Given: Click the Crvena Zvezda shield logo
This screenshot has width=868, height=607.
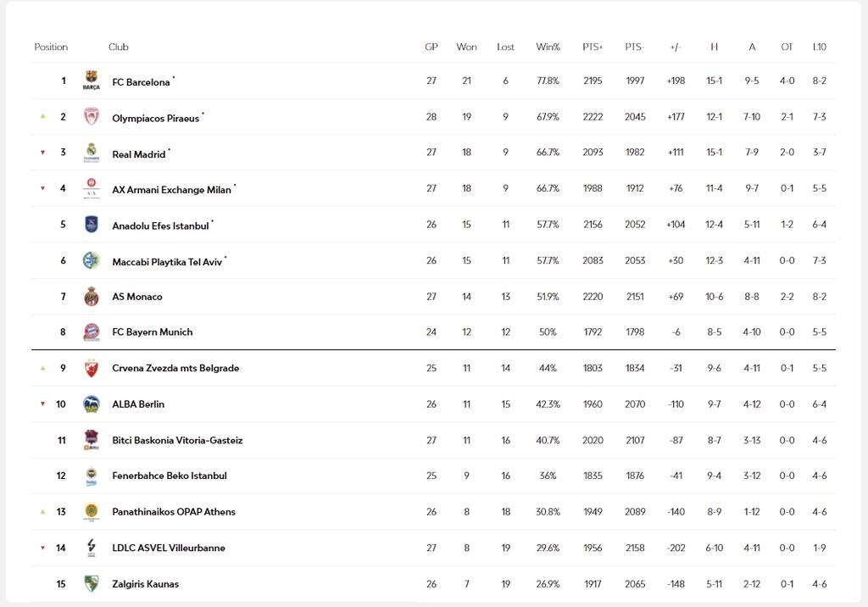Looking at the screenshot, I should tap(92, 368).
